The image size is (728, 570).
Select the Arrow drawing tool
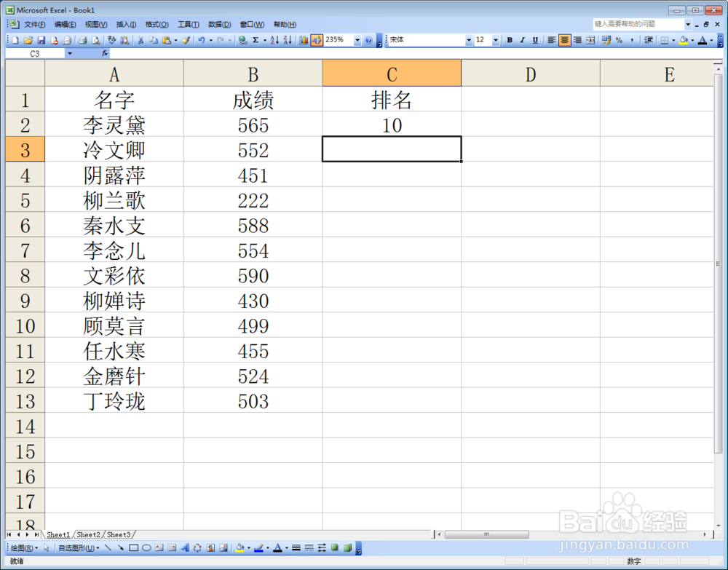(x=121, y=547)
